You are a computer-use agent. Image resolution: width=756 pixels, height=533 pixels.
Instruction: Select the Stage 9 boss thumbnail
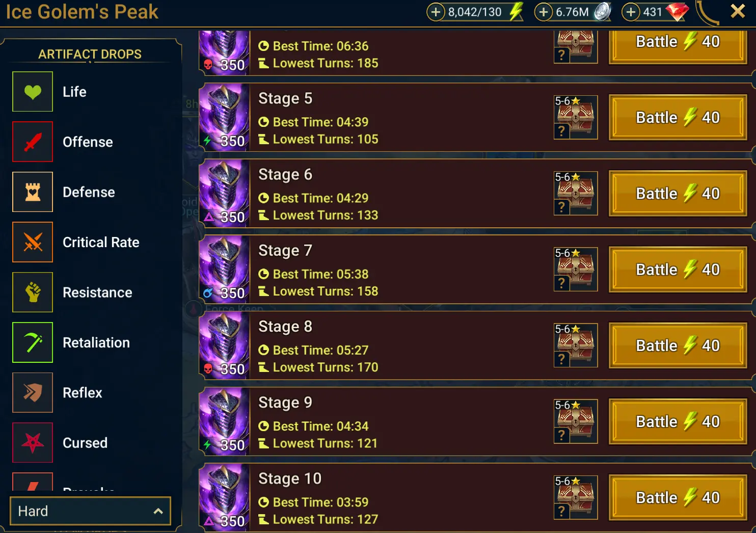coord(224,422)
